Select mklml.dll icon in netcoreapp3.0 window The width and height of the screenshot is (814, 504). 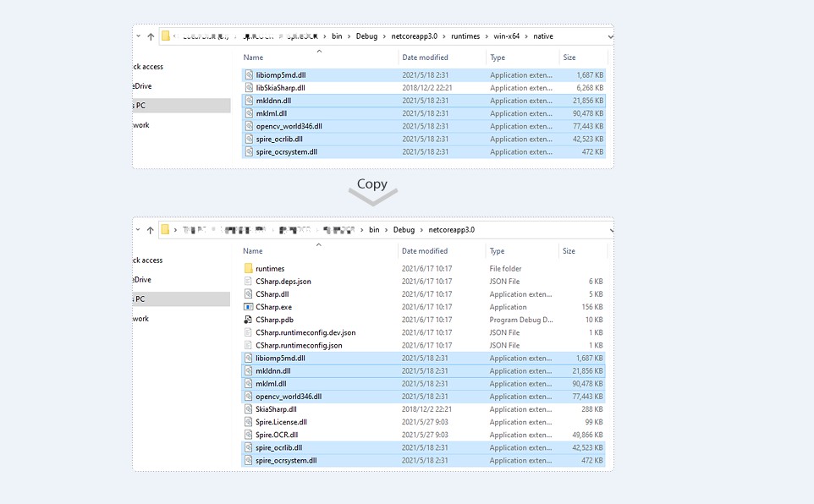(x=249, y=384)
